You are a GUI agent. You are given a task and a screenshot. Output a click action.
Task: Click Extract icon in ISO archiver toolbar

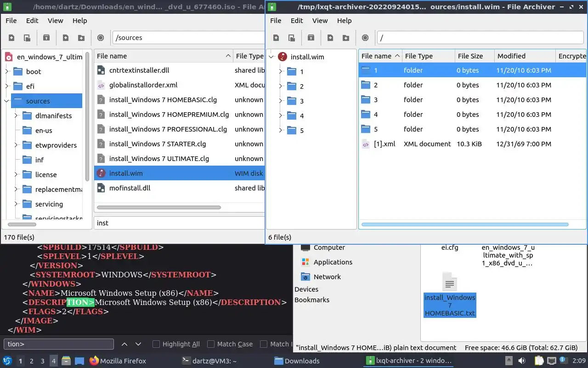click(46, 38)
